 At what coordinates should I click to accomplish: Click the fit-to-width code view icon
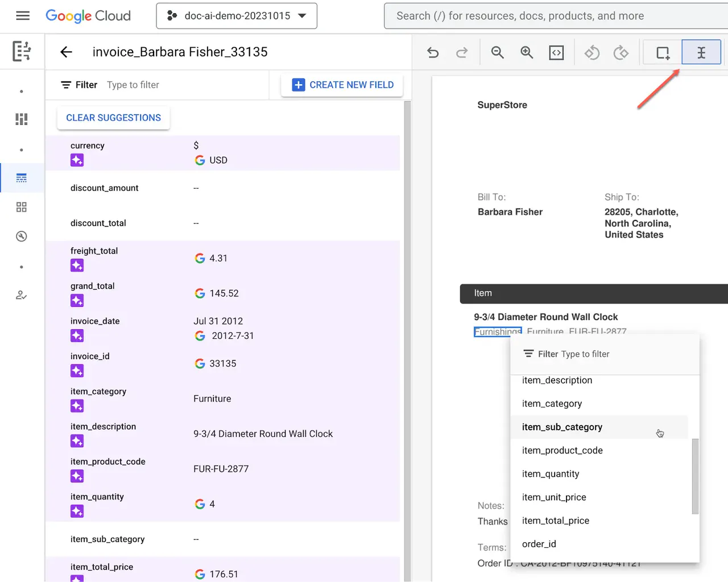pos(556,53)
